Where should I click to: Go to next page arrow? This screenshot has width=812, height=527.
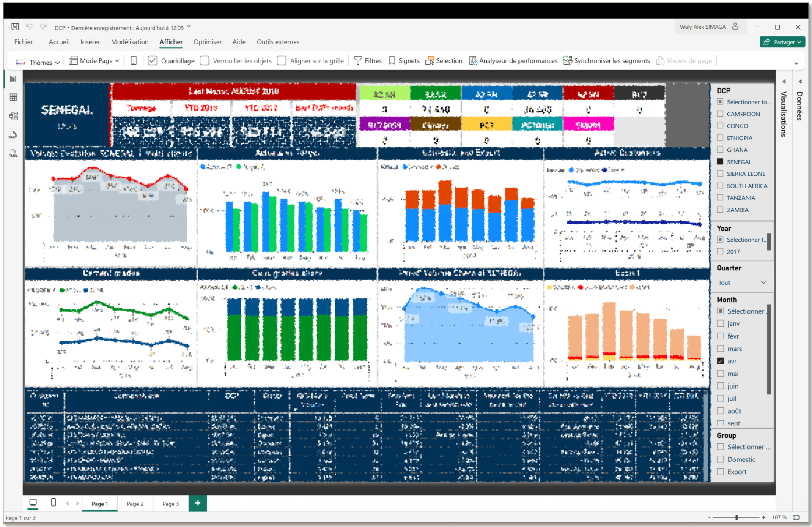(77, 503)
